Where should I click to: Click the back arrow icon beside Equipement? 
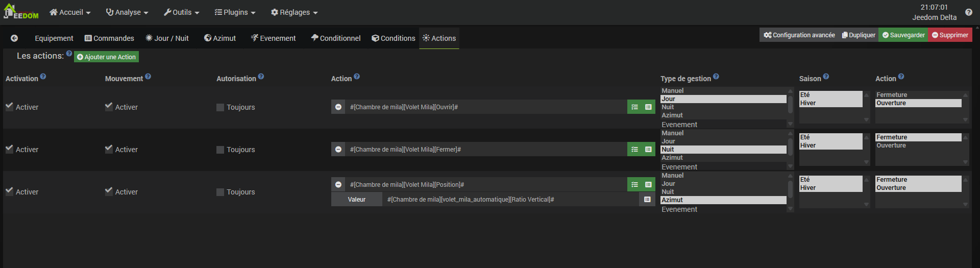[14, 38]
